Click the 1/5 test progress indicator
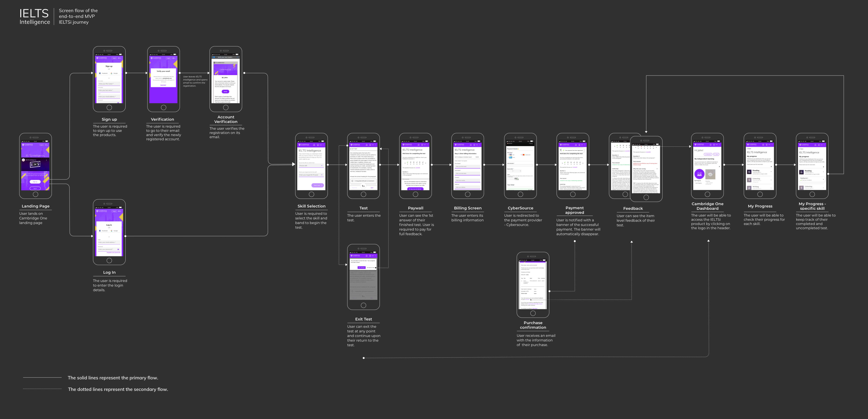The width and height of the screenshot is (868, 419). click(x=363, y=186)
